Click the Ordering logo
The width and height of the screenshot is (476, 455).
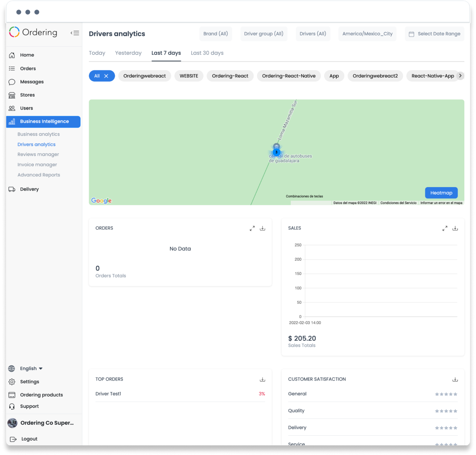33,32
